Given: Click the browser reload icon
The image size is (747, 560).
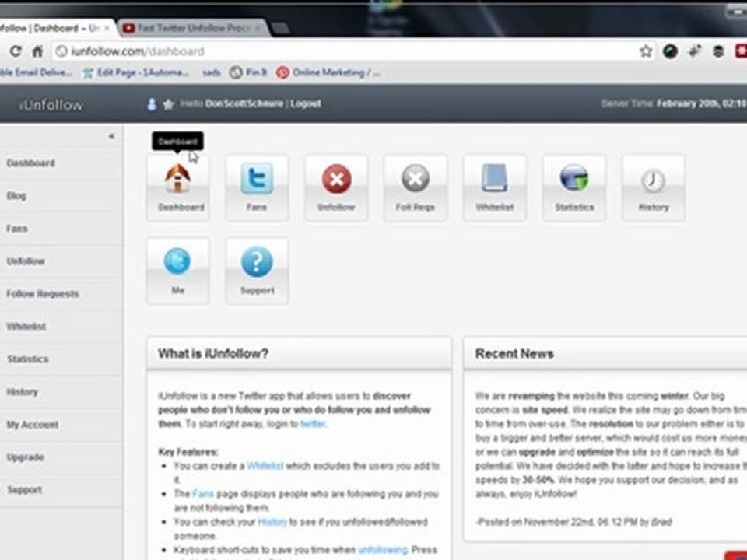Looking at the screenshot, I should coord(16,51).
